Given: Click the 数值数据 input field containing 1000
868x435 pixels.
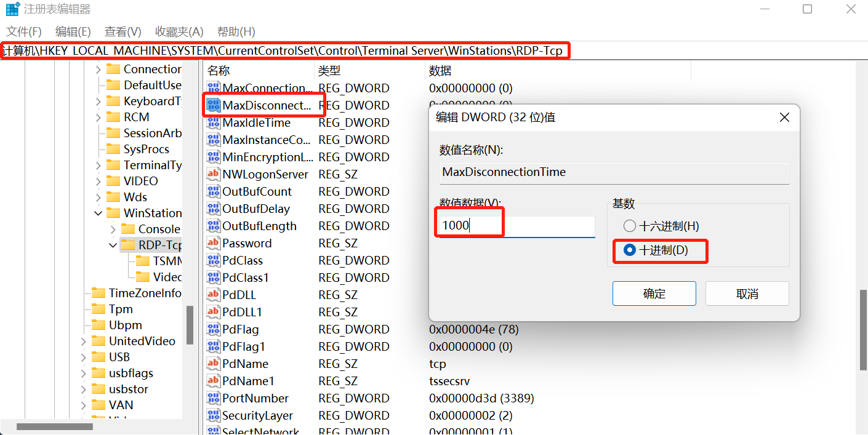Looking at the screenshot, I should [516, 226].
